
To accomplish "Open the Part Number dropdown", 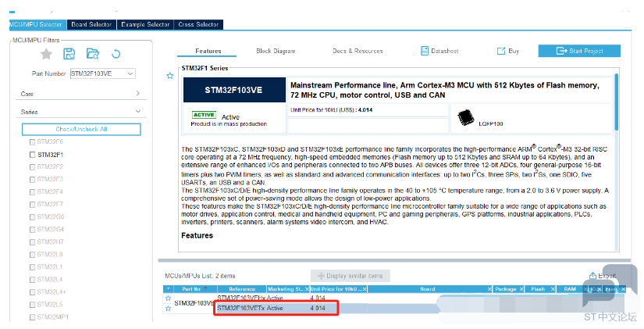I will (x=130, y=73).
